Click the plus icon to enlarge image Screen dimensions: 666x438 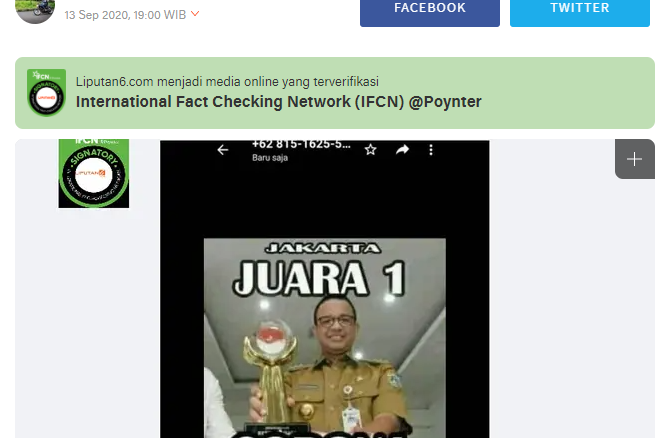click(x=634, y=159)
